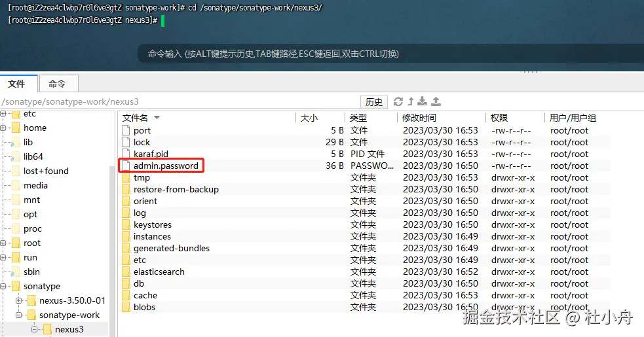Image resolution: width=644 pixels, height=337 pixels.
Task: Click the download file icon
Action: (x=422, y=101)
